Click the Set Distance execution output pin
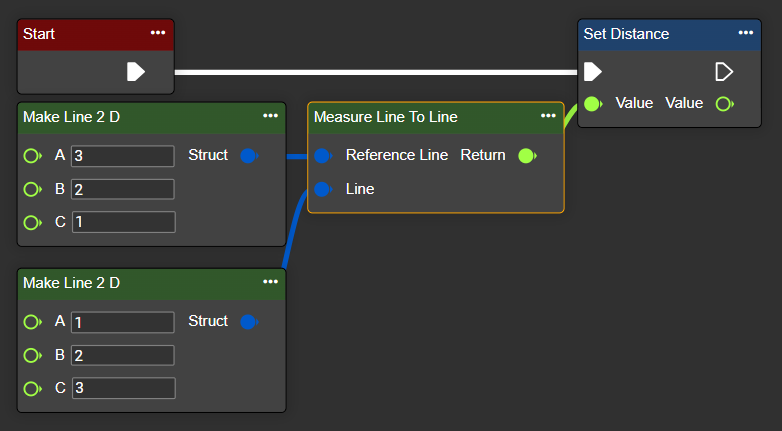 tap(724, 71)
